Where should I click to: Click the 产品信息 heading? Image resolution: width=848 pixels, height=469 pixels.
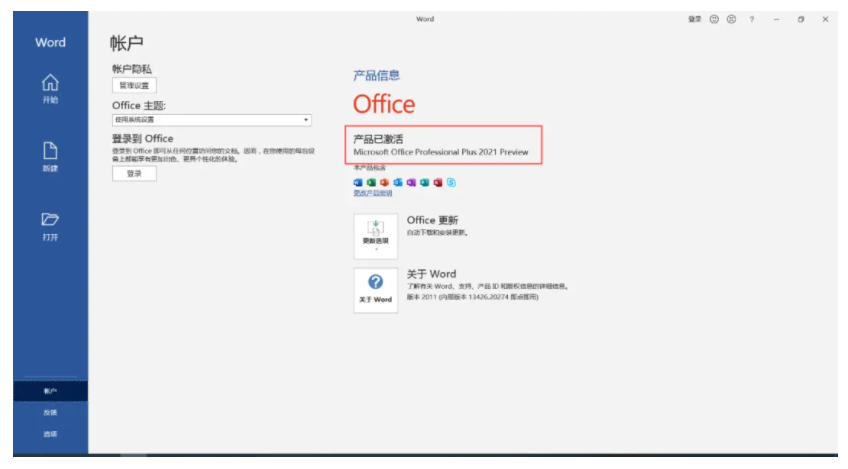(376, 75)
